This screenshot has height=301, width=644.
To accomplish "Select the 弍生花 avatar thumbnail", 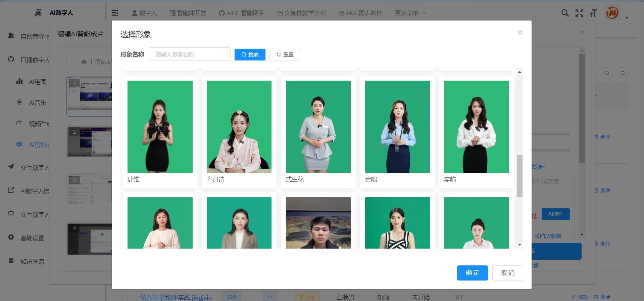I will point(318,127).
